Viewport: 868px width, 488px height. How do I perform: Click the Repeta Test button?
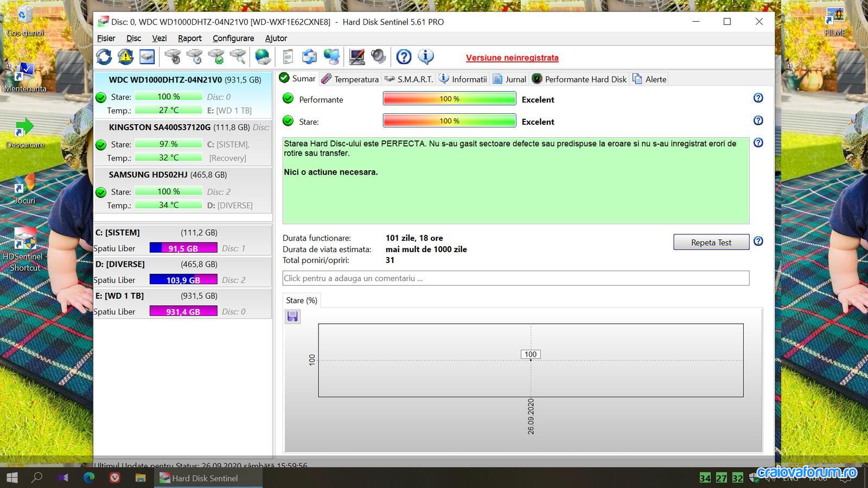pos(711,242)
